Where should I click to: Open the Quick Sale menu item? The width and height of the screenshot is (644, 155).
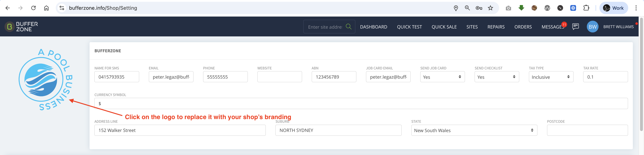coord(444,27)
